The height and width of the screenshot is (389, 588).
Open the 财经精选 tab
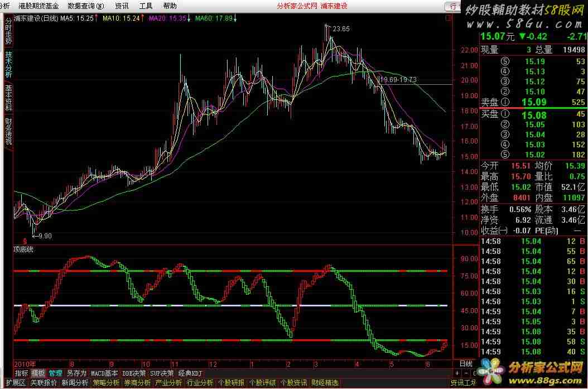(x=325, y=383)
